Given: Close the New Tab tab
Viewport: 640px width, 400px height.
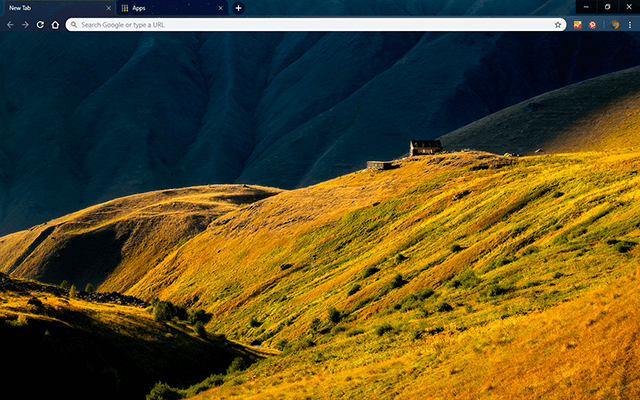Looking at the screenshot, I should pos(108,8).
